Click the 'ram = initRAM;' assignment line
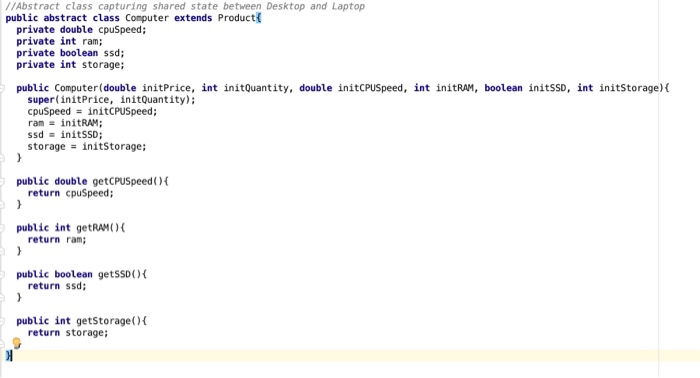The height and width of the screenshot is (378, 700). coord(65,123)
